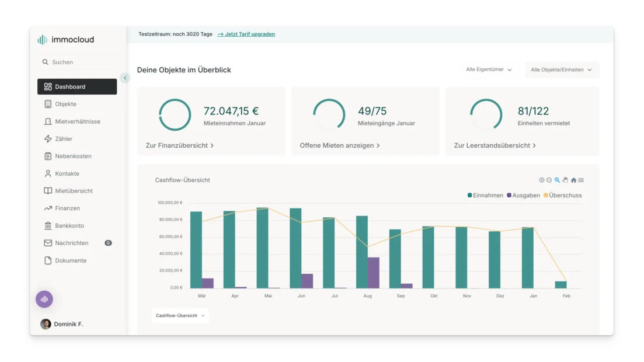
Task: Open the chart hamburger menu
Action: click(581, 180)
